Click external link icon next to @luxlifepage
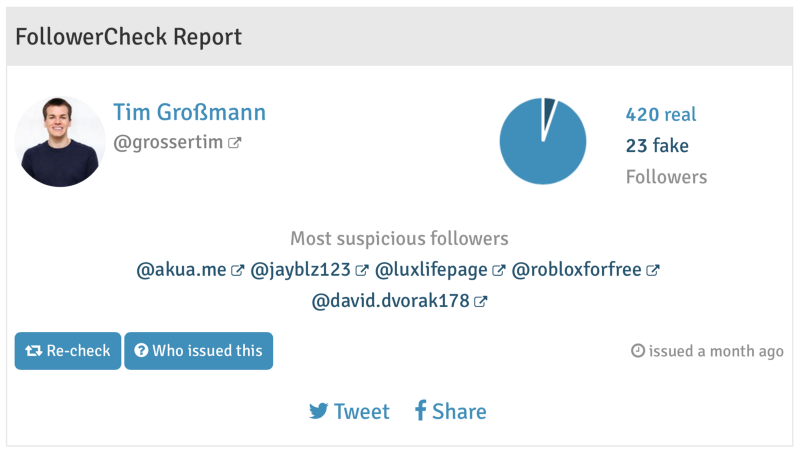800x452 pixels. 499,270
